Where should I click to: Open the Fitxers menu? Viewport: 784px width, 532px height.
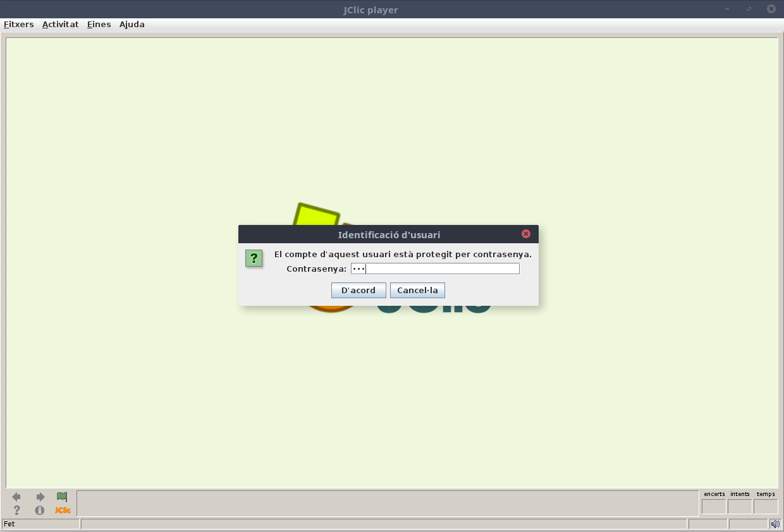pyautogui.click(x=18, y=25)
